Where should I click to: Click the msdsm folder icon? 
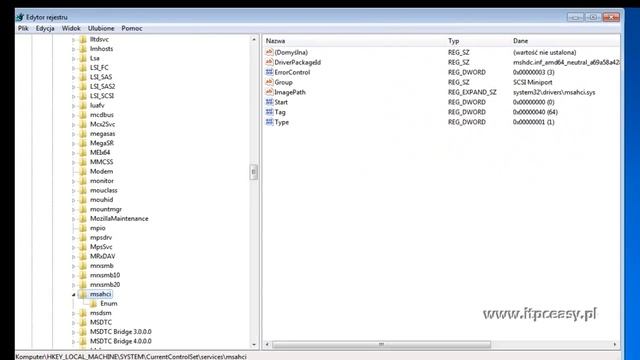(83, 313)
